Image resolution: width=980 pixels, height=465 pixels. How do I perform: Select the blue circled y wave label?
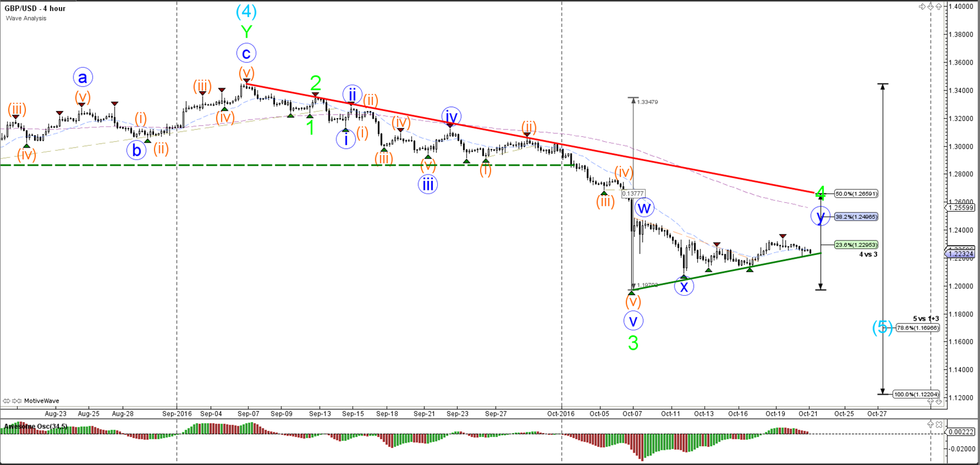click(820, 216)
